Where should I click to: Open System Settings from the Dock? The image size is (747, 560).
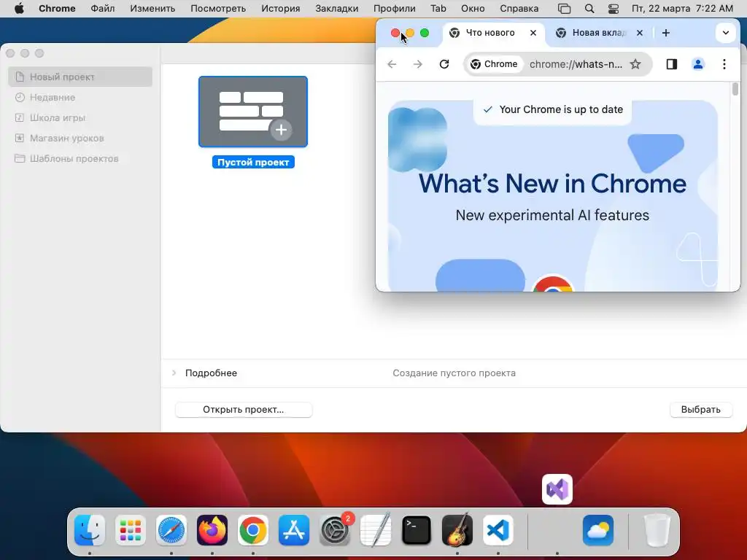(x=334, y=530)
